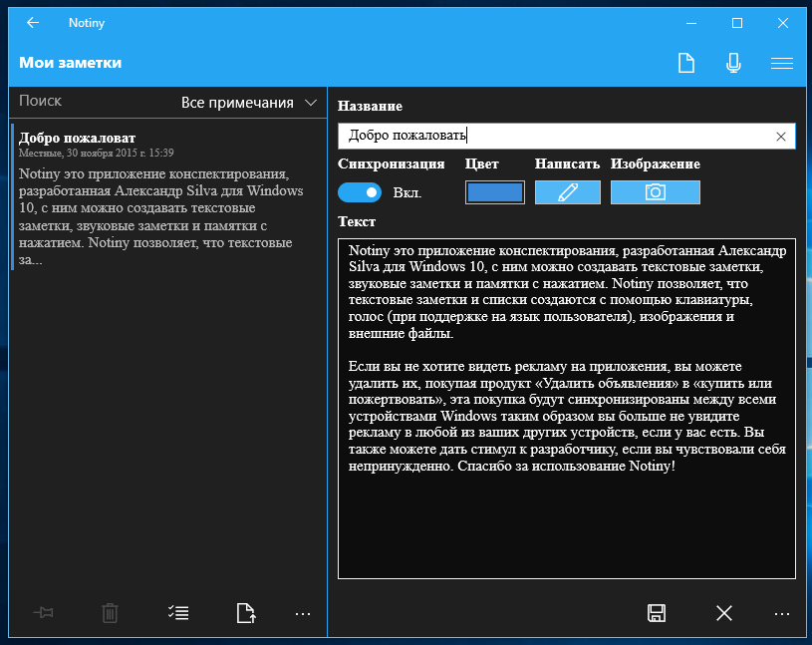Click into the Текст note body area
This screenshot has height=645, width=812.
pyautogui.click(x=567, y=409)
